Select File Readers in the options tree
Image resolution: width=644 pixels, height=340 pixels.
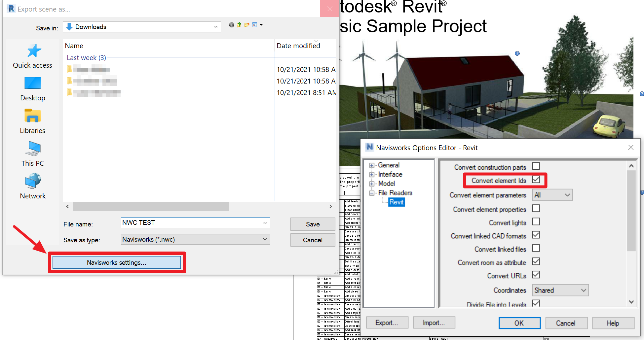click(395, 193)
